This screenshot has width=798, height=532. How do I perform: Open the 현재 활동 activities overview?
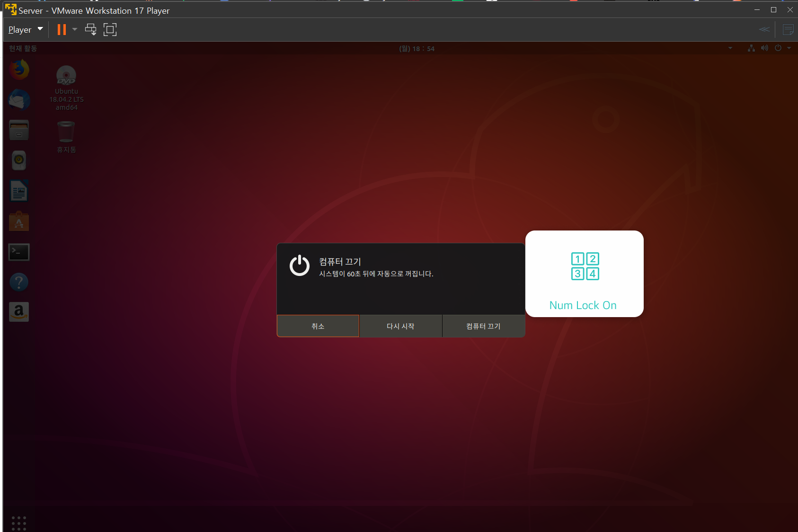coord(23,48)
